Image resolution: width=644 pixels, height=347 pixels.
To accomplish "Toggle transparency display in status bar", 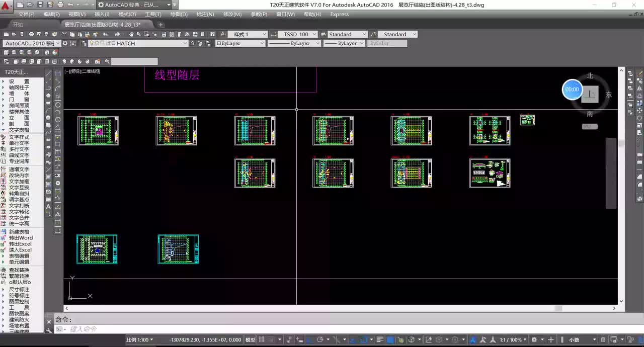I will tap(390, 340).
